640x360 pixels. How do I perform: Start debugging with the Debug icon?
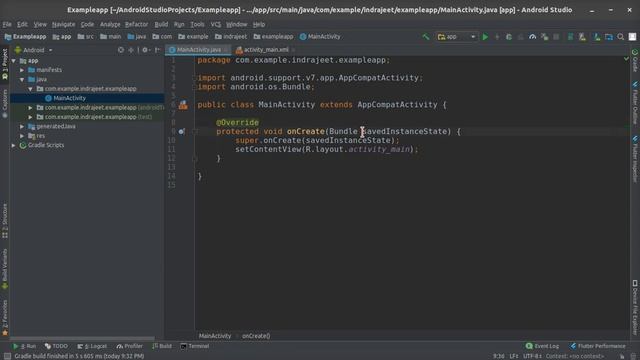[x=509, y=37]
